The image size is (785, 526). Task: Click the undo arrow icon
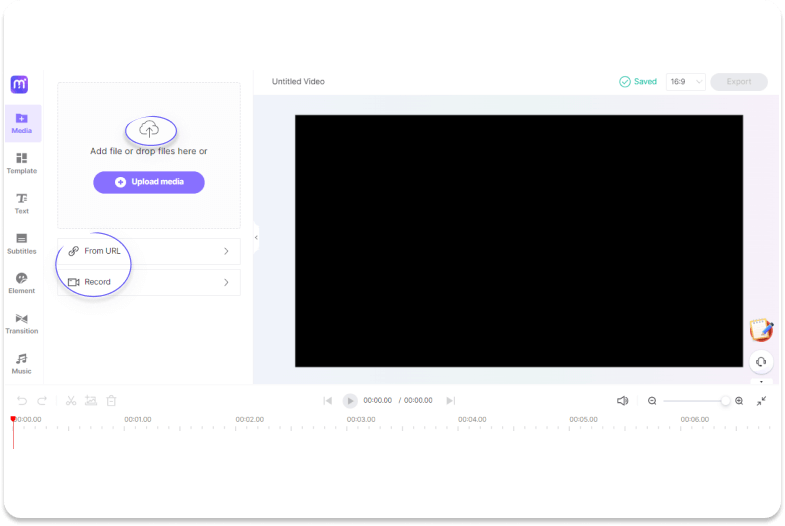22,401
